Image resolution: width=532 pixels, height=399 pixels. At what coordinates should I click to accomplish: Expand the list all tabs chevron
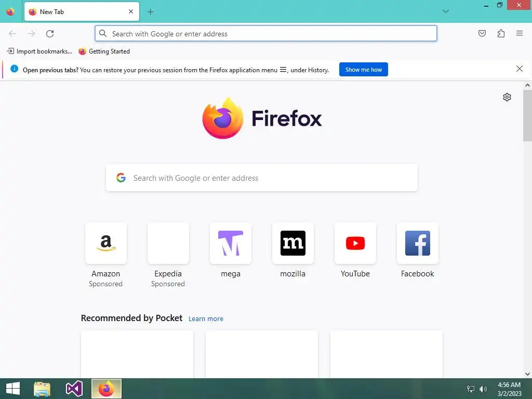(x=446, y=11)
